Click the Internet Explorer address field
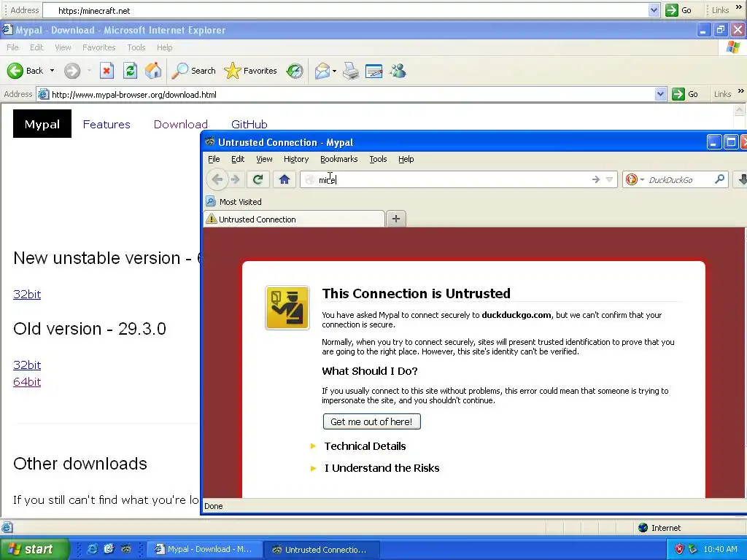This screenshot has height=560, width=747. [352, 94]
